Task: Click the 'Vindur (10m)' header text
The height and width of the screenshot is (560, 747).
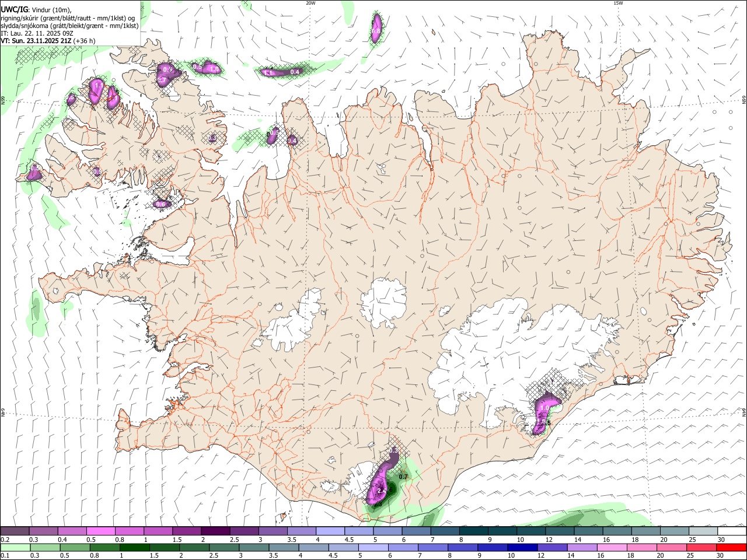Action: [x=51, y=10]
